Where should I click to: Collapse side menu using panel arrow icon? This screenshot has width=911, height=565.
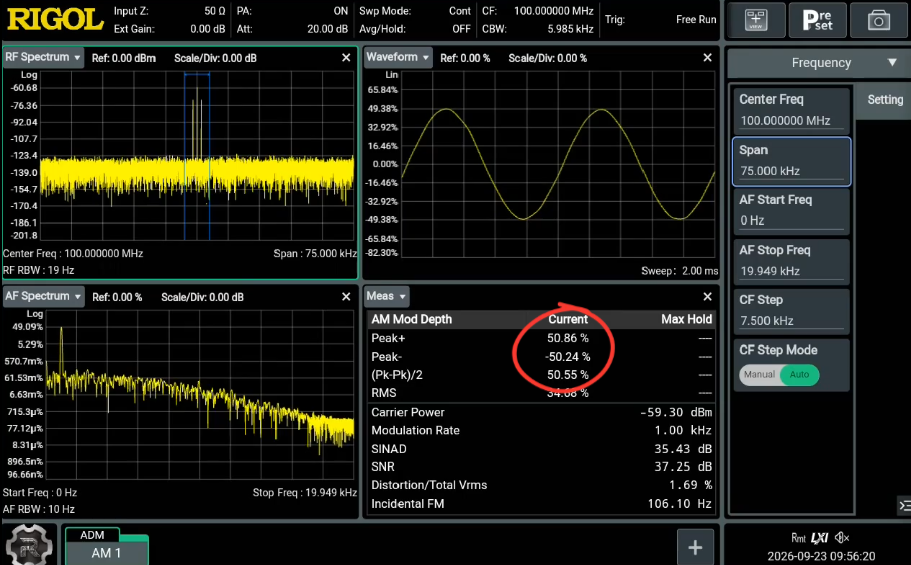coord(904,506)
